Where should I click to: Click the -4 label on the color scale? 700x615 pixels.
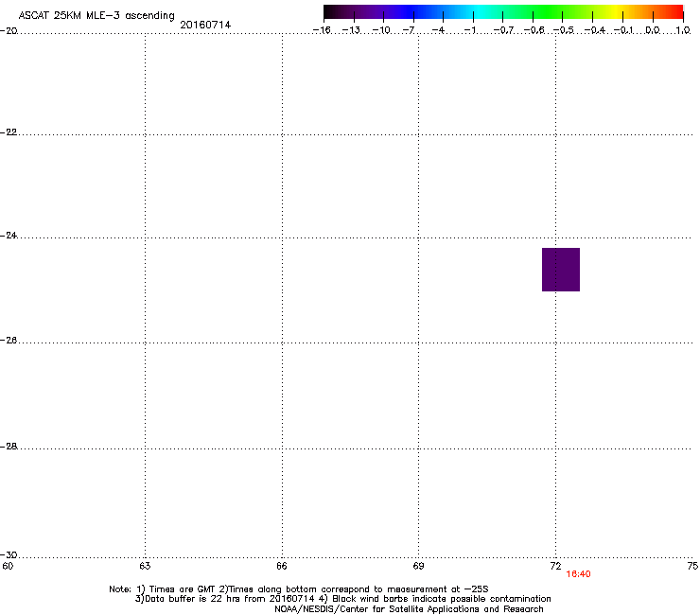[x=438, y=30]
